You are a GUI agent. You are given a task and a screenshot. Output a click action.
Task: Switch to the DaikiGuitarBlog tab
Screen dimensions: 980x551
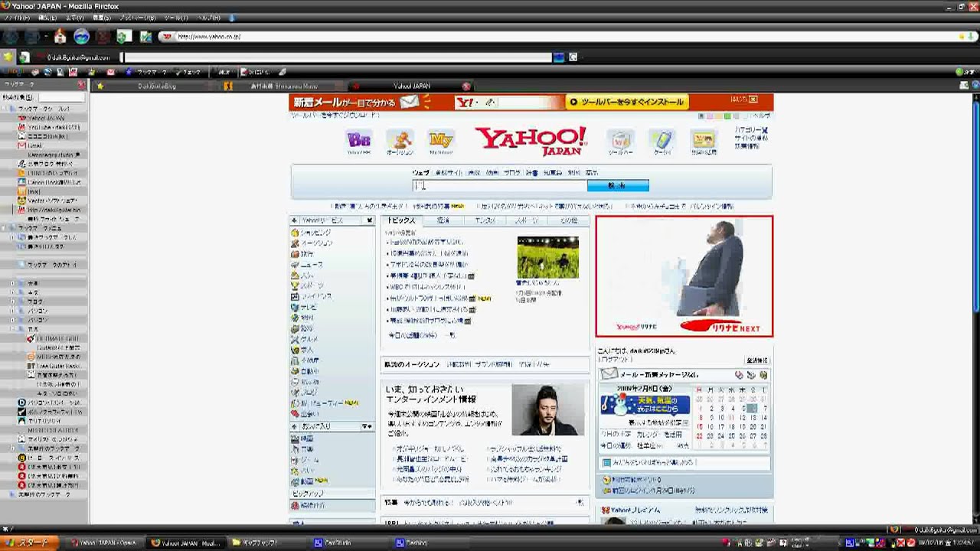(x=156, y=86)
